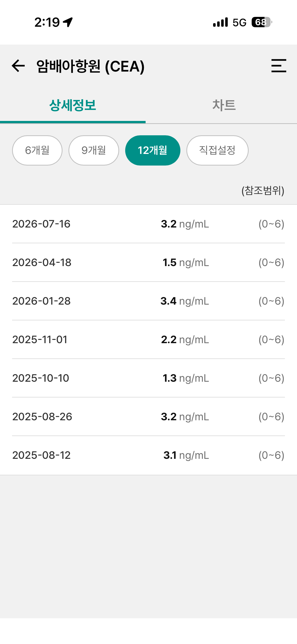Tap the 2025-08-12 3.1 ng/mL entry
Image resolution: width=297 pixels, height=644 pixels.
pos(148,455)
